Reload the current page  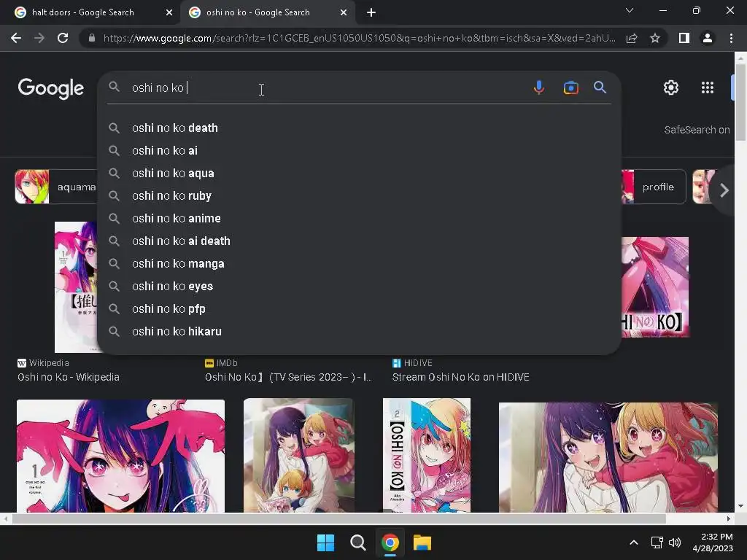tap(63, 38)
